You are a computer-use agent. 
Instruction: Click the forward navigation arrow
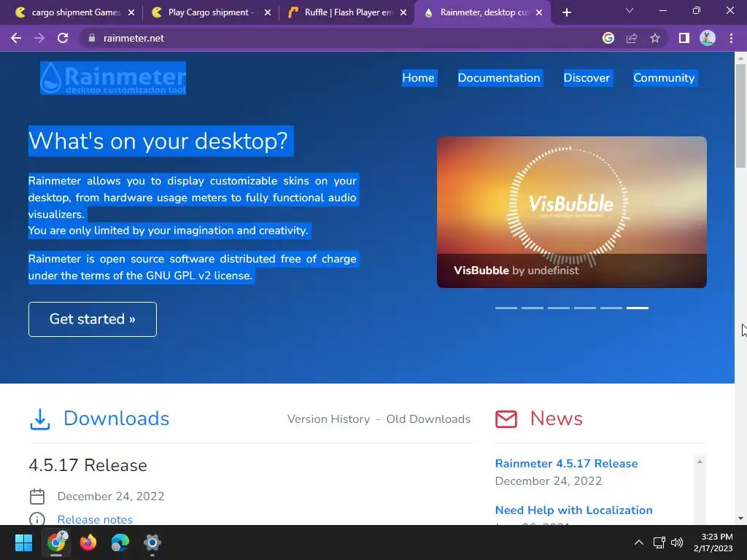tap(39, 38)
